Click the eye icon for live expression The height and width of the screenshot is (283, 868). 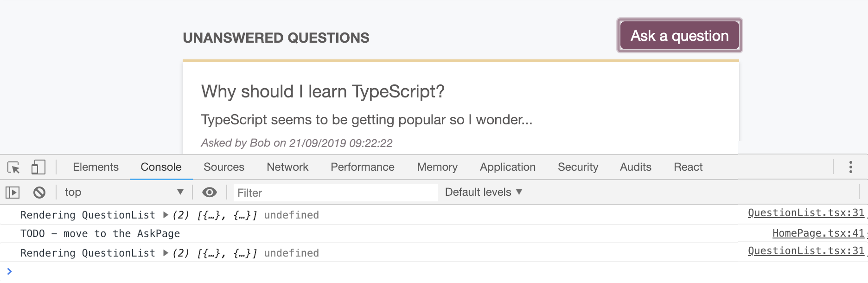[x=210, y=192]
